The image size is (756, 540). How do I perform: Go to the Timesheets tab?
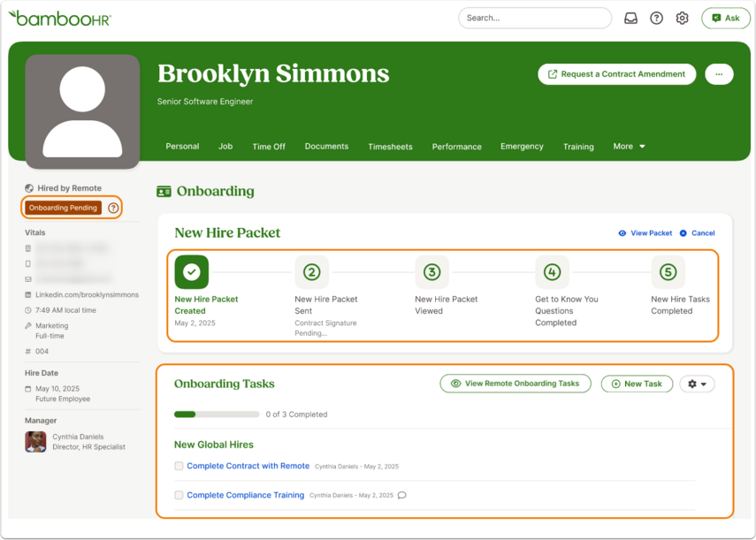pyautogui.click(x=390, y=147)
